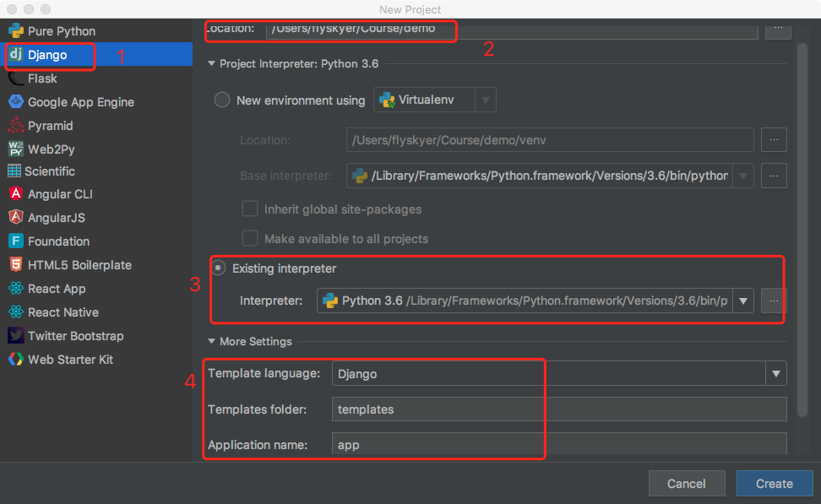Viewport: 821px width, 504px height.
Task: Click the Pyramid project icon
Action: coord(16,126)
